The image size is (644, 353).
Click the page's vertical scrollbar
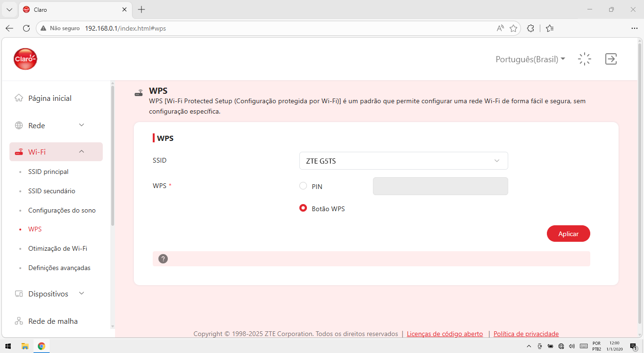640,184
